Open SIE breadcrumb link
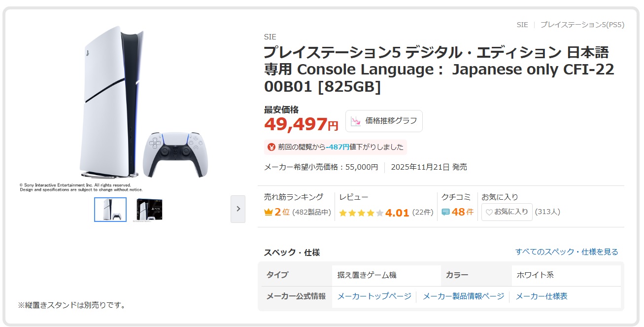 [522, 25]
